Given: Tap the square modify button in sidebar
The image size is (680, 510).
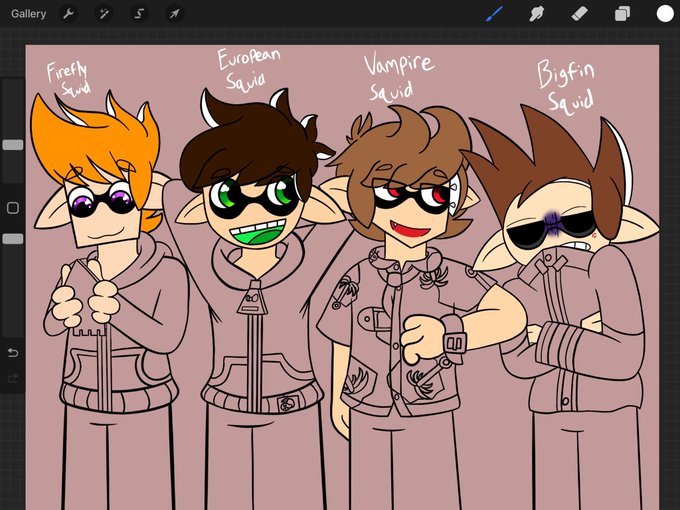Looking at the screenshot, I should pyautogui.click(x=13, y=208).
